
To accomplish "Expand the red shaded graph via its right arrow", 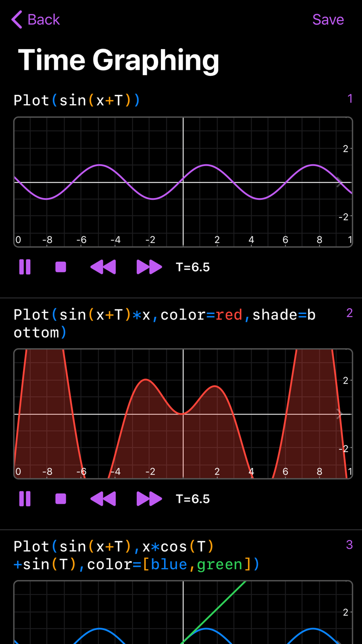I will 339,414.
